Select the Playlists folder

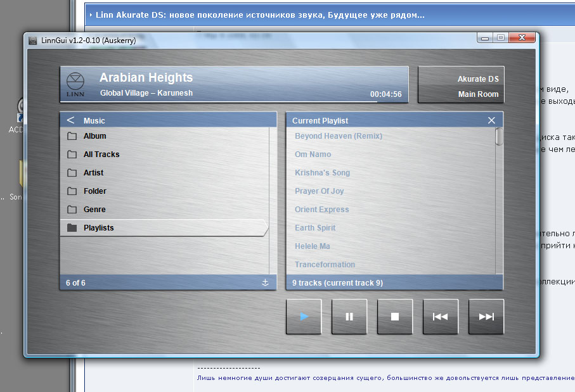point(164,227)
